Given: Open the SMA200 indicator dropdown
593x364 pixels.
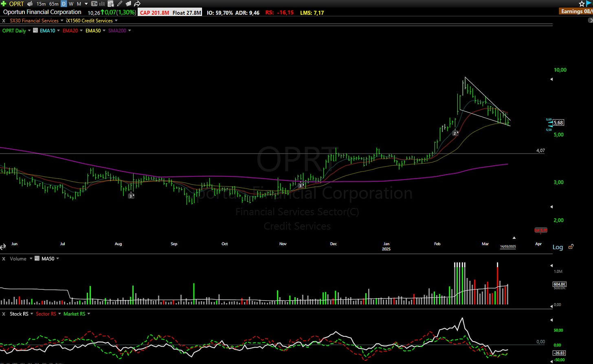Looking at the screenshot, I should (x=130, y=31).
